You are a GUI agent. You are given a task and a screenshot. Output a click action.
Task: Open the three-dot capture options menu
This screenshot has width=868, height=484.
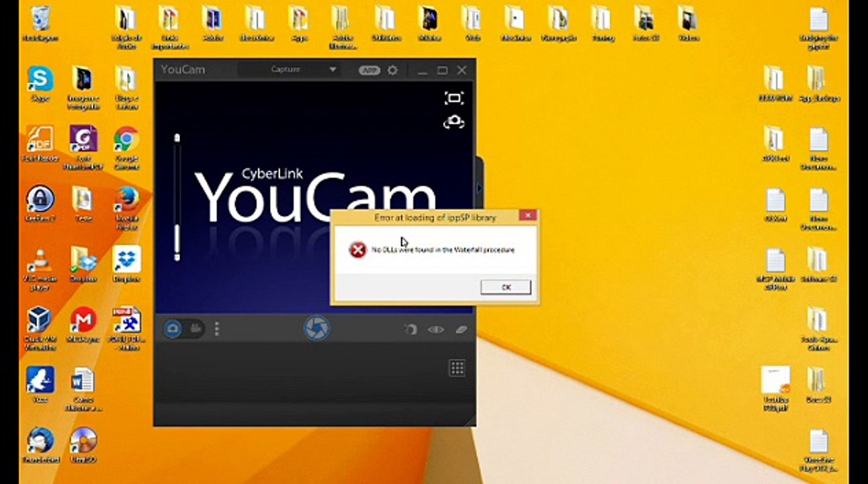[x=216, y=329]
